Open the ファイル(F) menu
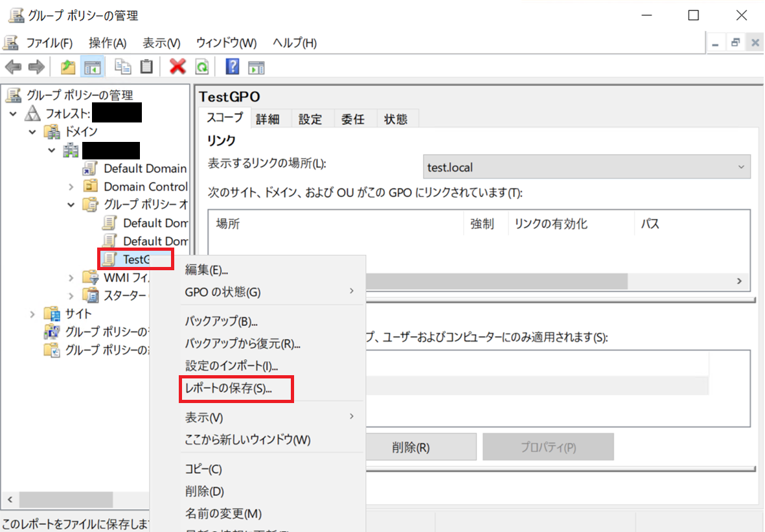Screen dimensions: 765x532 coord(49,43)
